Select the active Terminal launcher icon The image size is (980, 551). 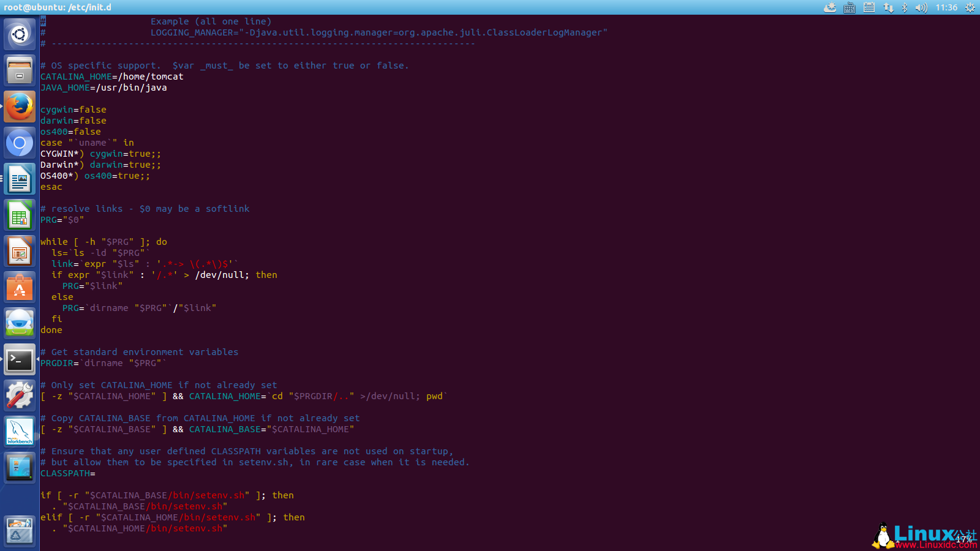20,360
